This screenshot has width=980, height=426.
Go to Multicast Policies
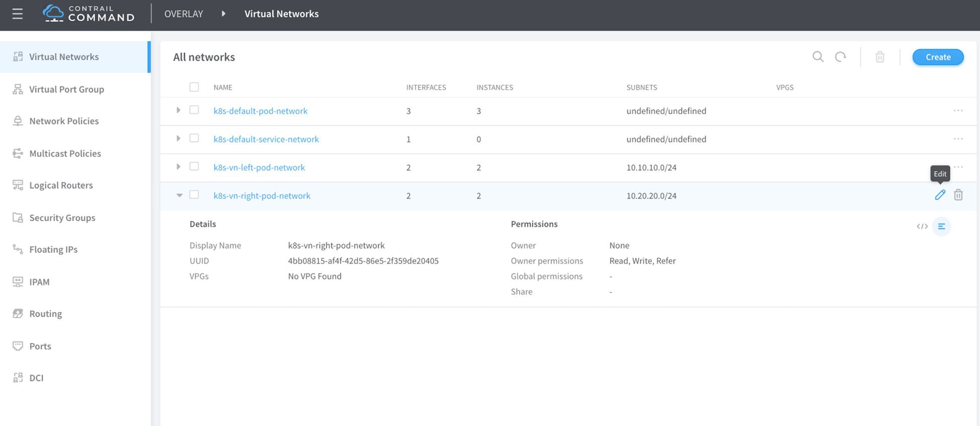click(x=75, y=153)
